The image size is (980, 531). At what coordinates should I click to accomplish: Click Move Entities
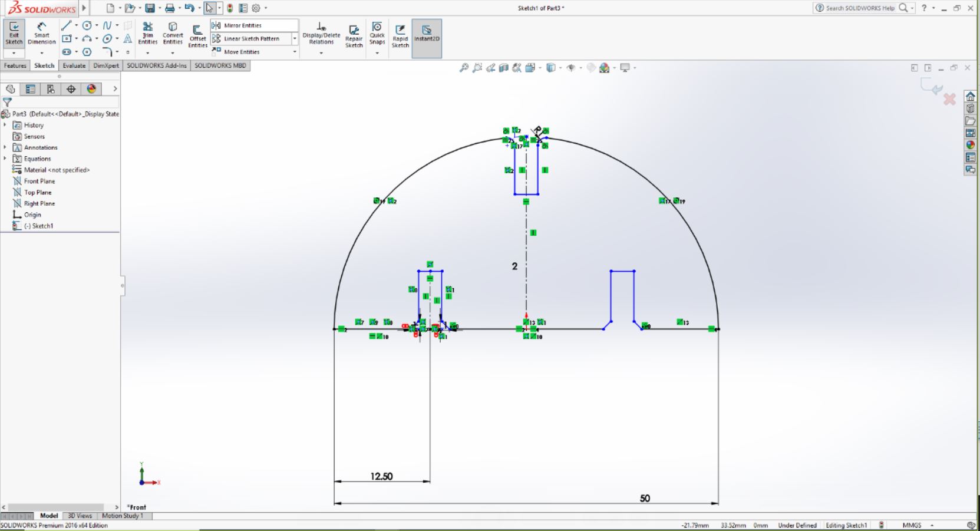pos(242,52)
